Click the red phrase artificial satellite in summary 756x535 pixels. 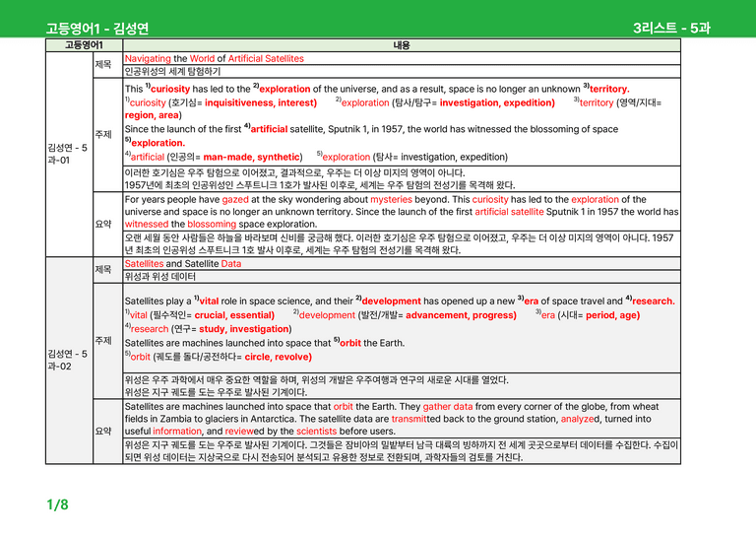[509, 212]
